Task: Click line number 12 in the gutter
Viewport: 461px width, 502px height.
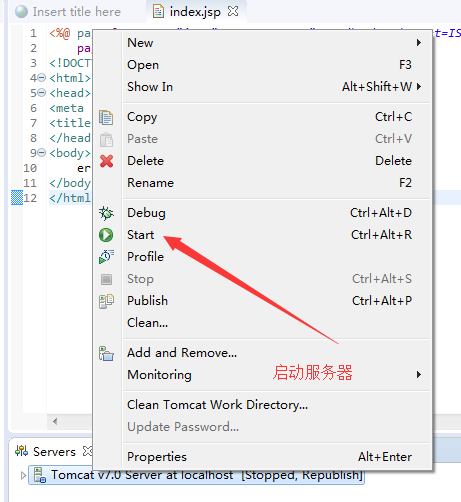Action: tap(30, 198)
